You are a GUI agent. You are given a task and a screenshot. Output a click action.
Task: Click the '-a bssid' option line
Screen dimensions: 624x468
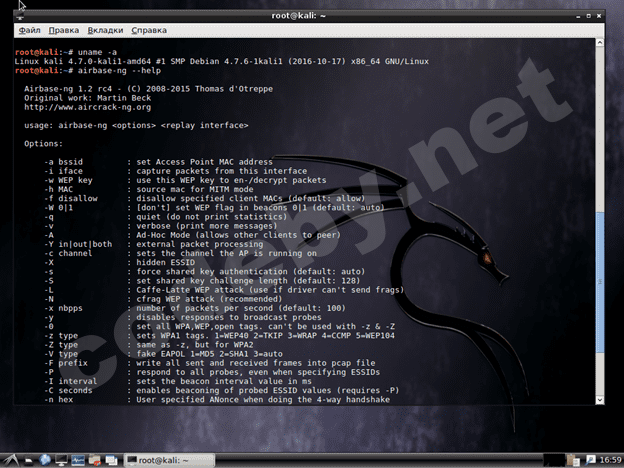(158, 162)
